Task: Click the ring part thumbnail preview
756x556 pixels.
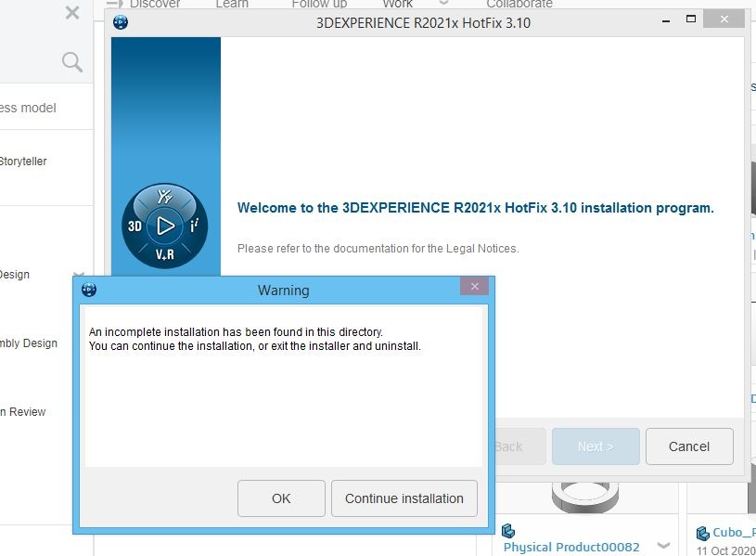Action: coord(584,497)
